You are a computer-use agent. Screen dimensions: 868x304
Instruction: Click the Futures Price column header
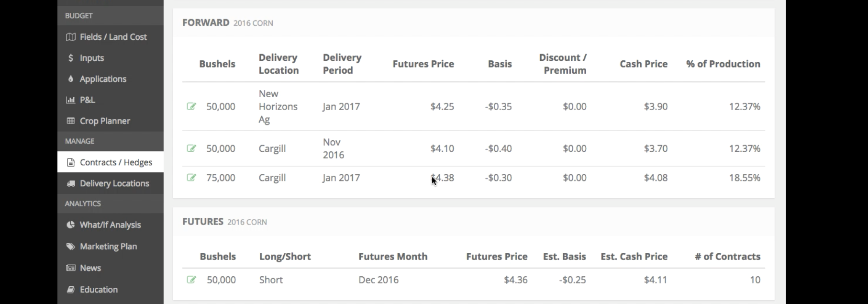coord(423,64)
